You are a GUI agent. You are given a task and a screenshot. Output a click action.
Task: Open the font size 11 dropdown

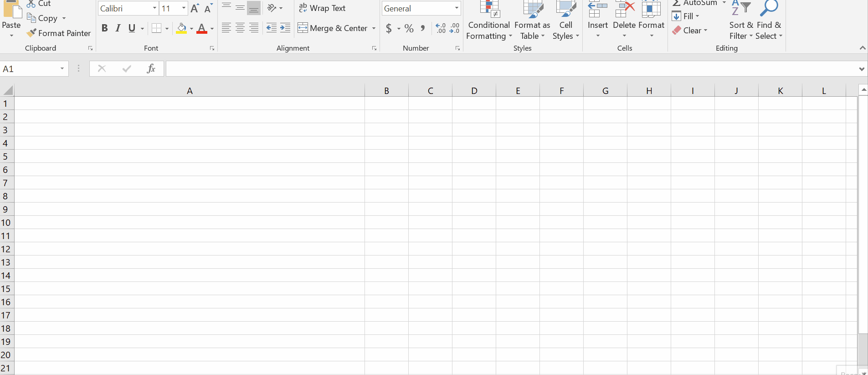[184, 8]
